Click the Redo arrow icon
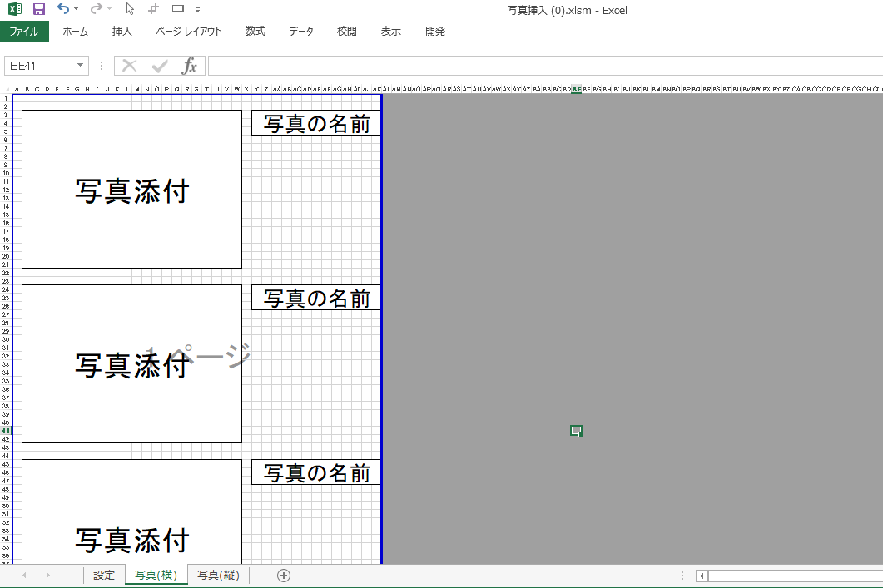 [97, 8]
